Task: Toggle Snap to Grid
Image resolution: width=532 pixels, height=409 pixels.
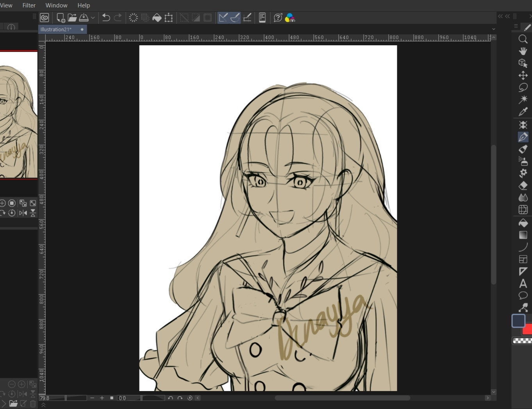Action: click(x=247, y=18)
